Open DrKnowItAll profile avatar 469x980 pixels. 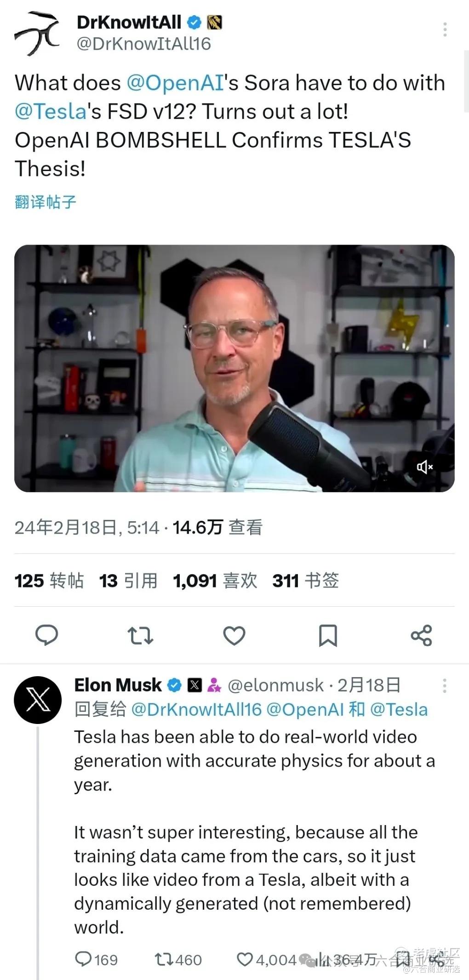[38, 33]
